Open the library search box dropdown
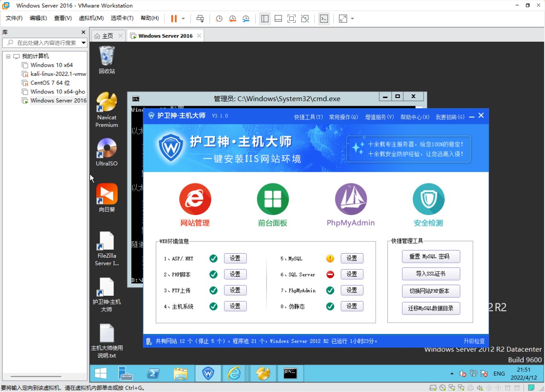The height and width of the screenshot is (392, 545). pos(84,43)
